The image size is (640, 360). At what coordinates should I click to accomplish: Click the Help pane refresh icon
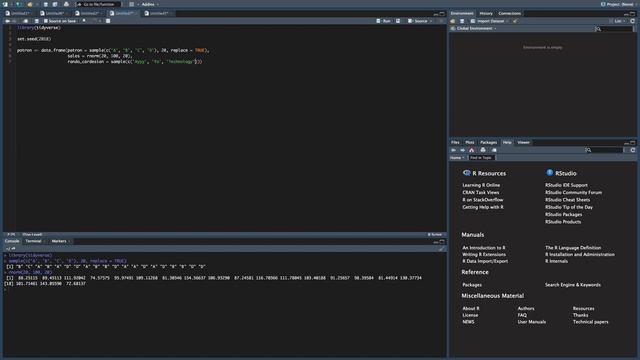tap(632, 150)
